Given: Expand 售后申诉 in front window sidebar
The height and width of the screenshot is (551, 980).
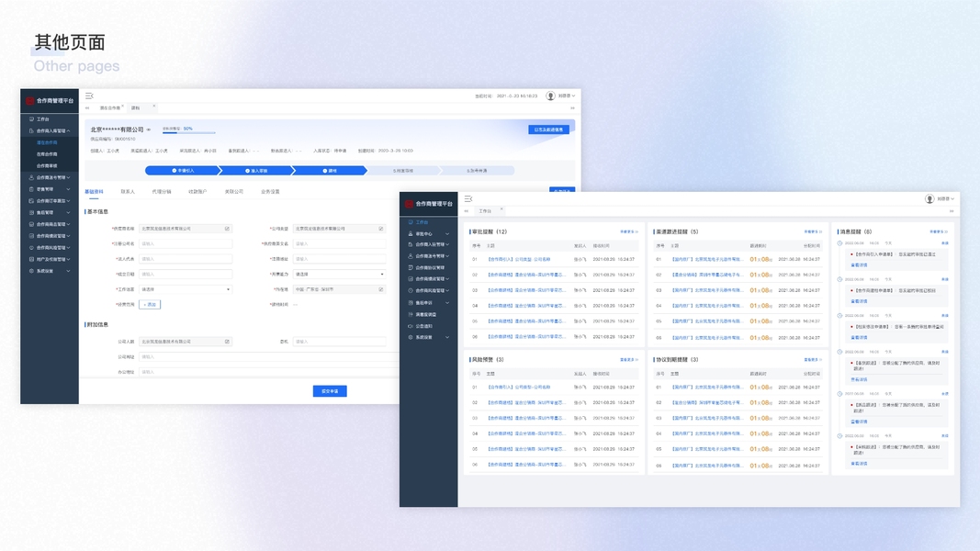Looking at the screenshot, I should tap(447, 303).
